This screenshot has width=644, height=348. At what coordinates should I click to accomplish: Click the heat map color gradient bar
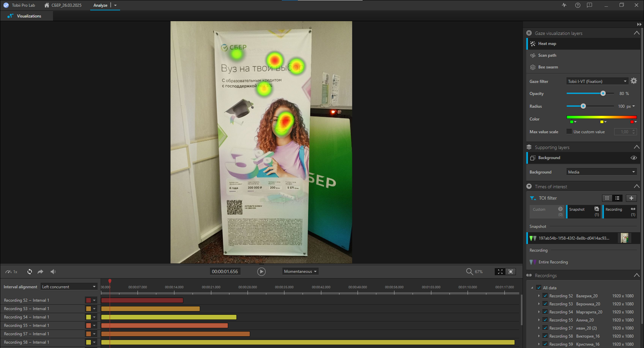tap(602, 117)
